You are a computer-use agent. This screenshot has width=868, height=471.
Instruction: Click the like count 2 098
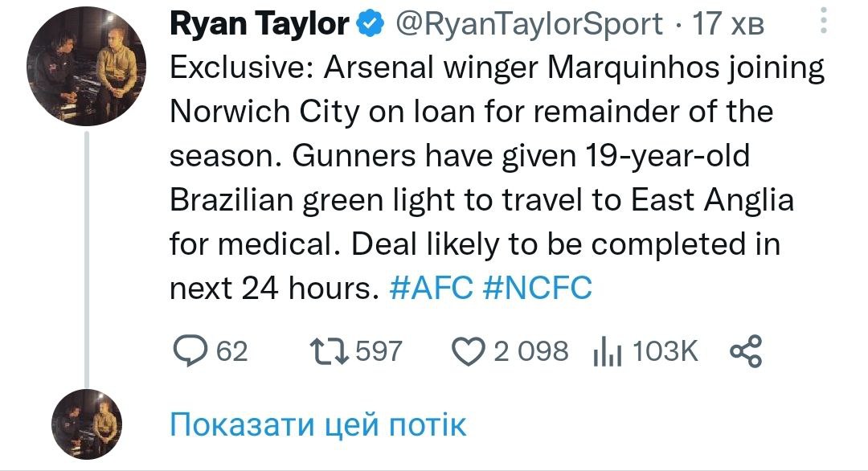click(530, 350)
